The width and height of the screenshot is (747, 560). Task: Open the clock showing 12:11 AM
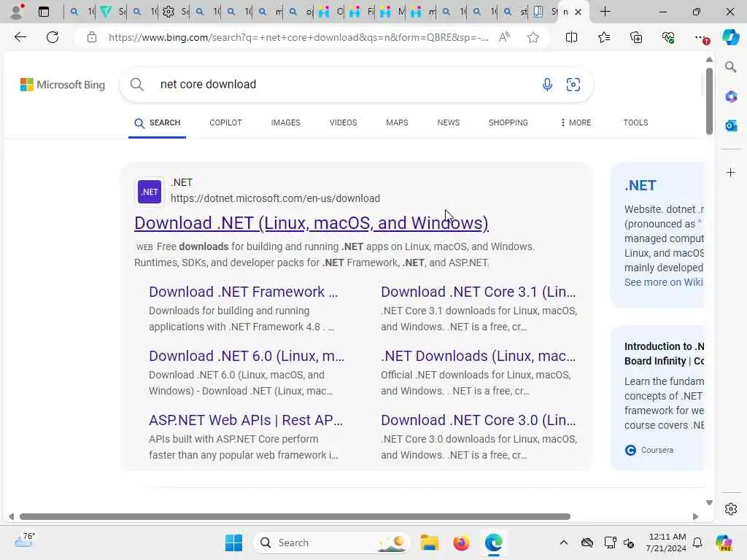tap(666, 542)
